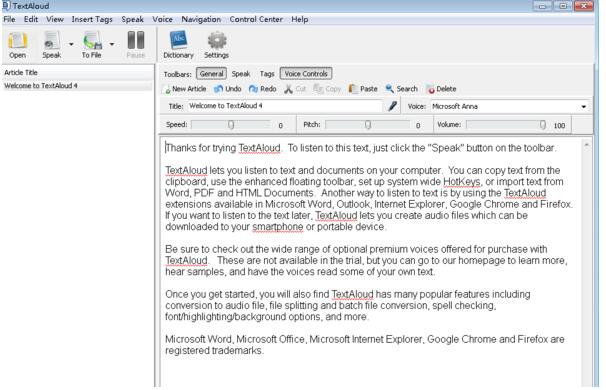
Task: Create a New Article
Action: [185, 89]
